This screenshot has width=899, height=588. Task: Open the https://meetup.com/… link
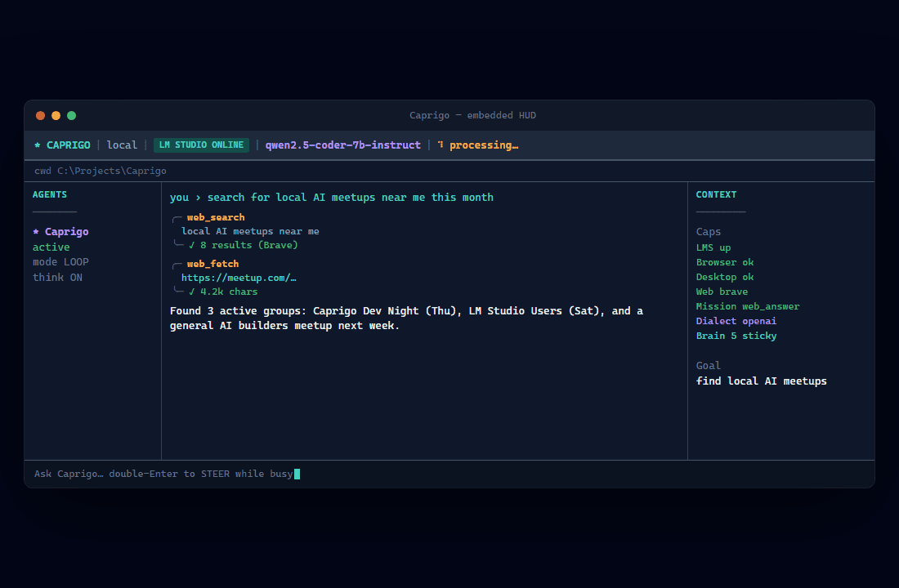pos(239,278)
